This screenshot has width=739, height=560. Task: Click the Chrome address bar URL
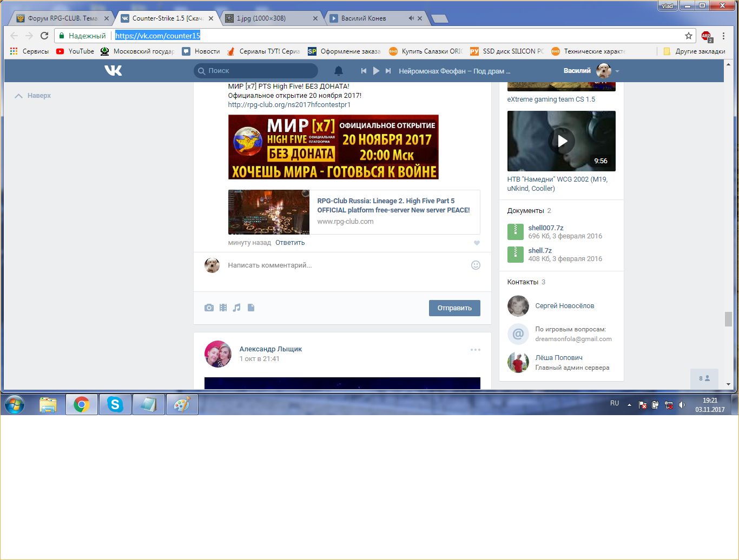pos(158,36)
